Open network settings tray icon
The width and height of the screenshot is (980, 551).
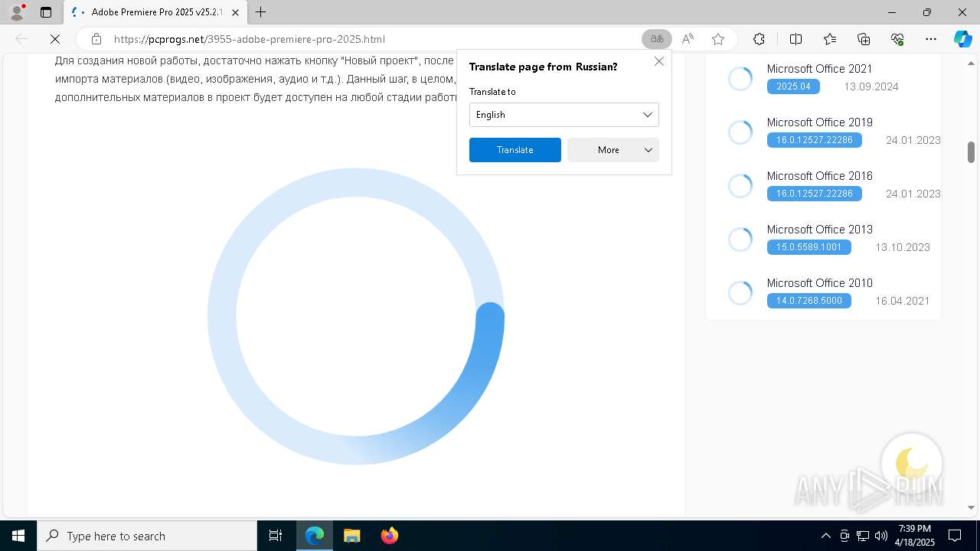click(x=863, y=536)
